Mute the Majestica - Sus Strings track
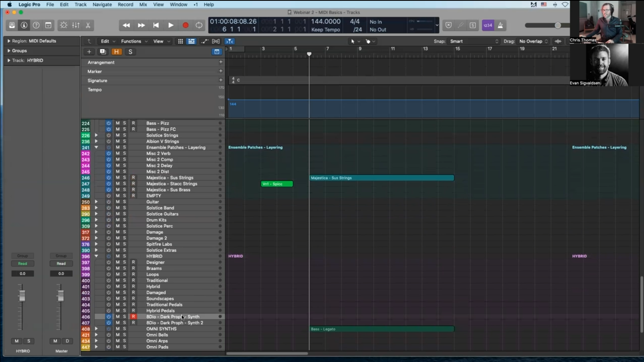The width and height of the screenshot is (644, 362). tap(118, 178)
